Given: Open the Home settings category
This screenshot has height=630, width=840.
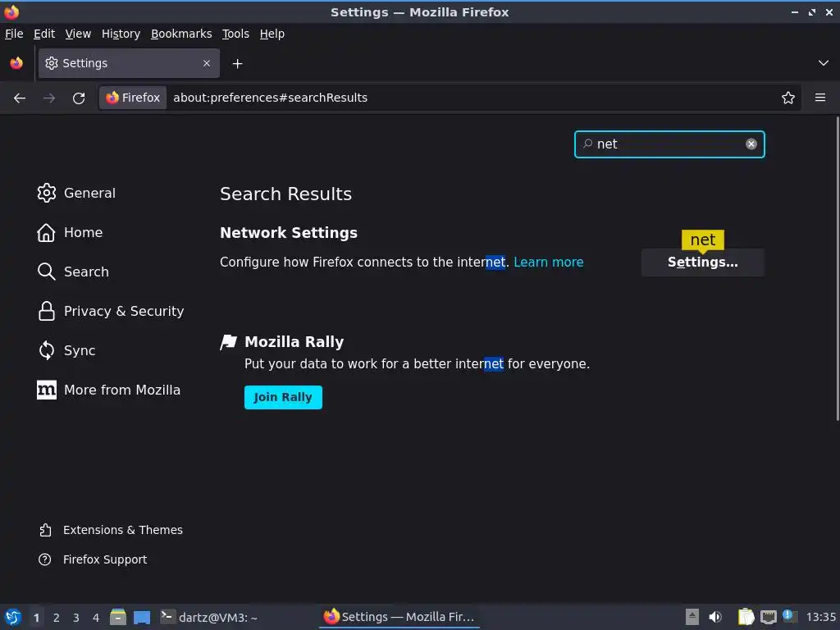Looking at the screenshot, I should (x=71, y=232).
